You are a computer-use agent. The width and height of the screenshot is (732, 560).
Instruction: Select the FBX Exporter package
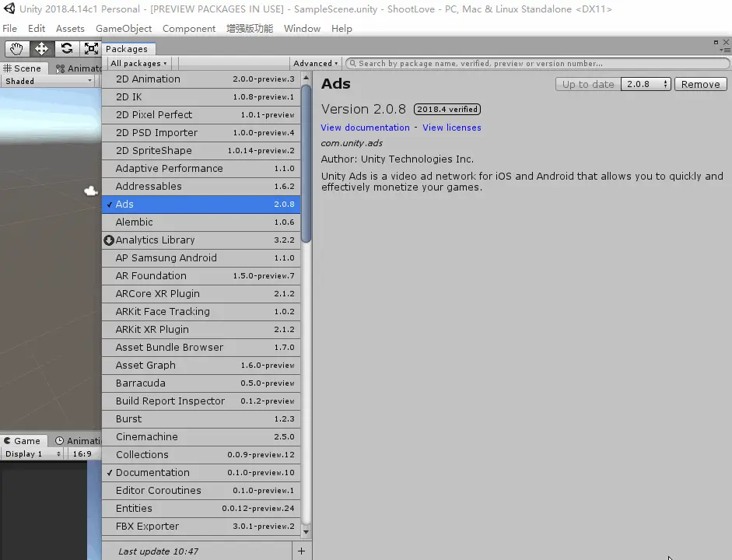[x=201, y=527]
